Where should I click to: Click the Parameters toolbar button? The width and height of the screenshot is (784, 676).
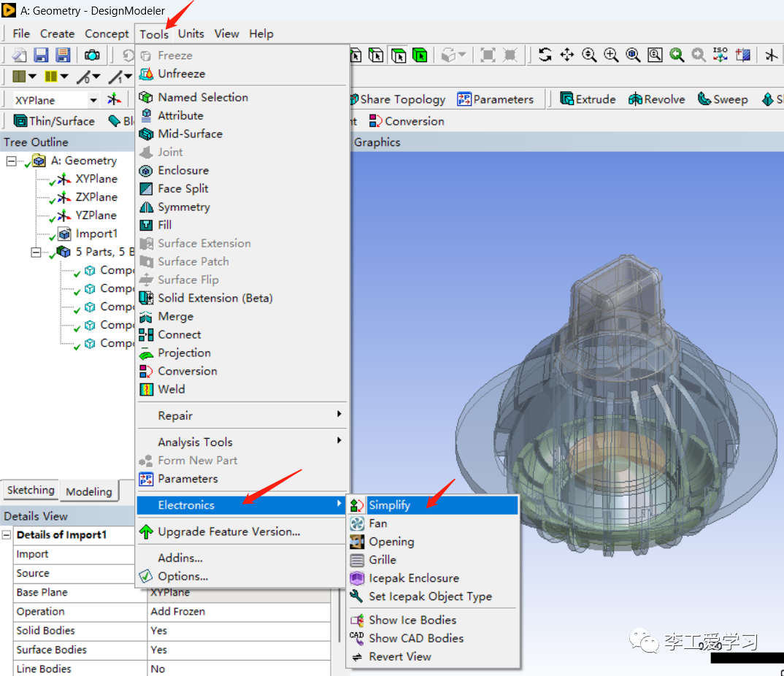coord(496,99)
